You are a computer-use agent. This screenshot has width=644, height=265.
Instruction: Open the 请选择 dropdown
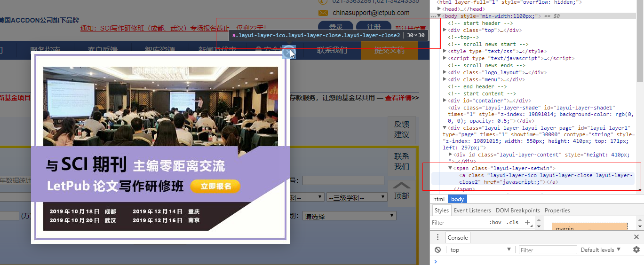(349, 216)
